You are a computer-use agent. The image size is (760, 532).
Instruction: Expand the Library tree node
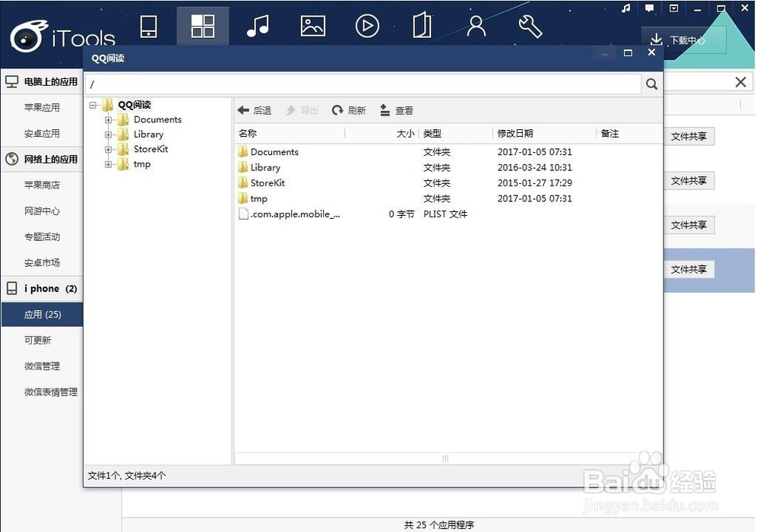[108, 135]
